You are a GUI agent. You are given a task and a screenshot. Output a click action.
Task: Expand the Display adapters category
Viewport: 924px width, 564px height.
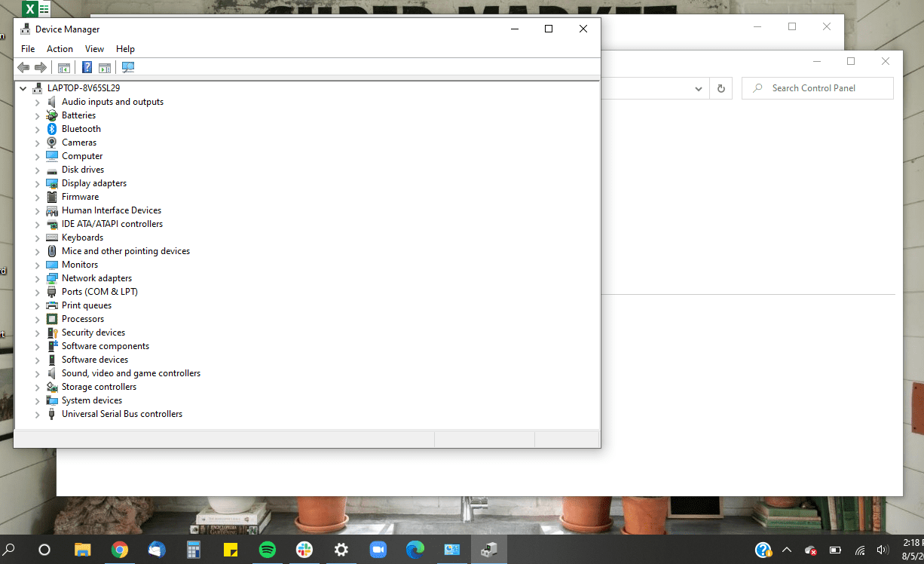tap(36, 182)
